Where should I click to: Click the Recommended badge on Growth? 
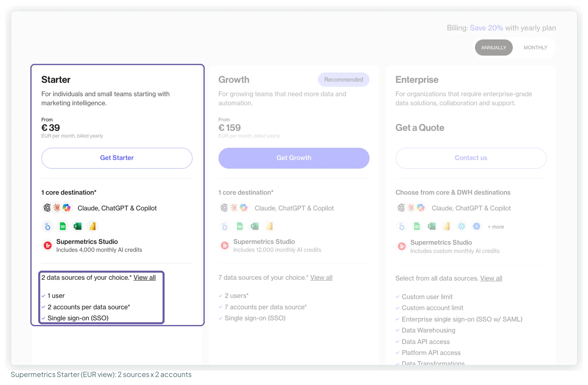(x=344, y=80)
